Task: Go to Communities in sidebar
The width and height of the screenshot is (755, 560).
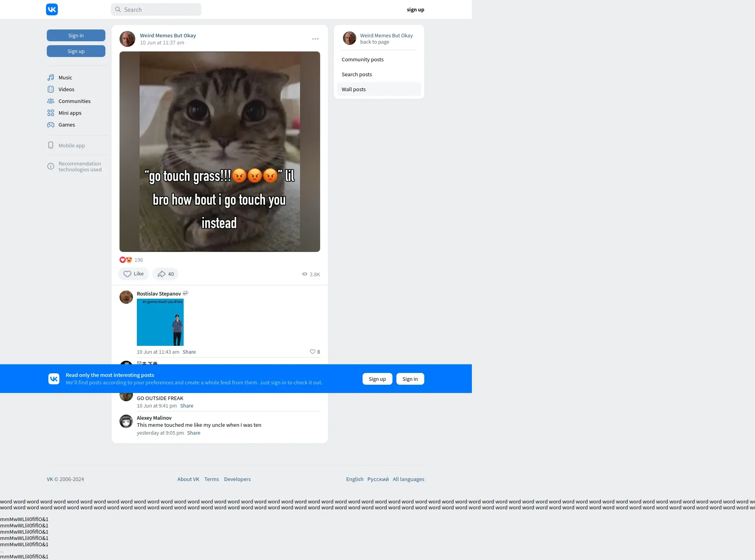Action: (x=74, y=101)
